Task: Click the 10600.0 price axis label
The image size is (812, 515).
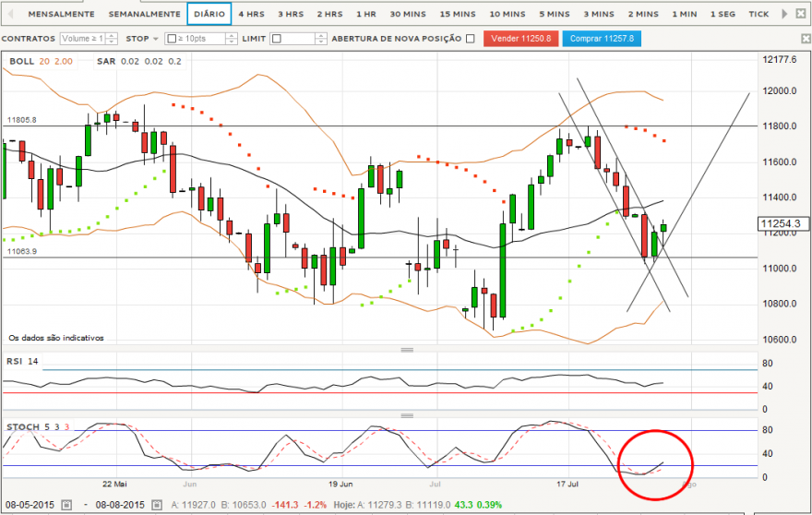Action: click(x=780, y=340)
